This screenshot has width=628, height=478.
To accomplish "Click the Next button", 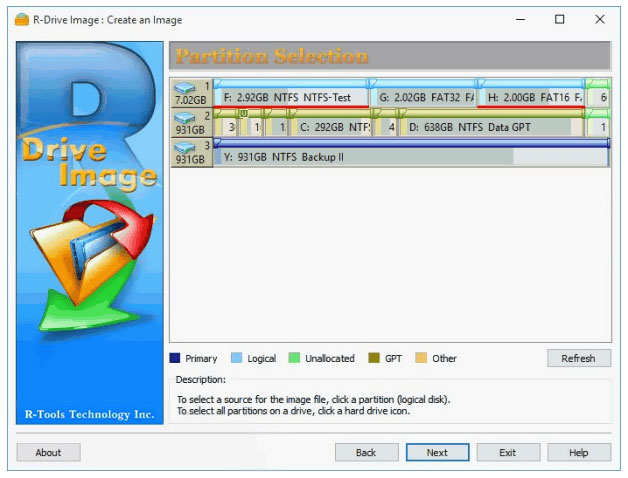I will coord(437,452).
